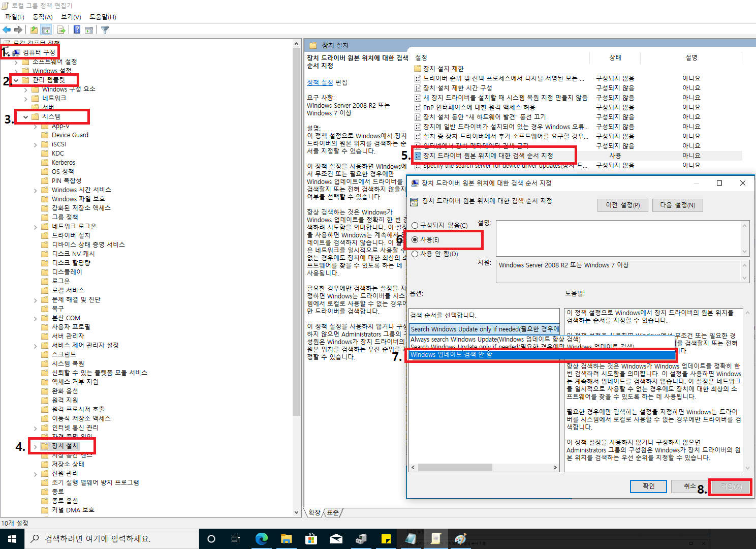Go up one level via folder icon
Viewport: 756px width, 549px height.
tap(34, 29)
